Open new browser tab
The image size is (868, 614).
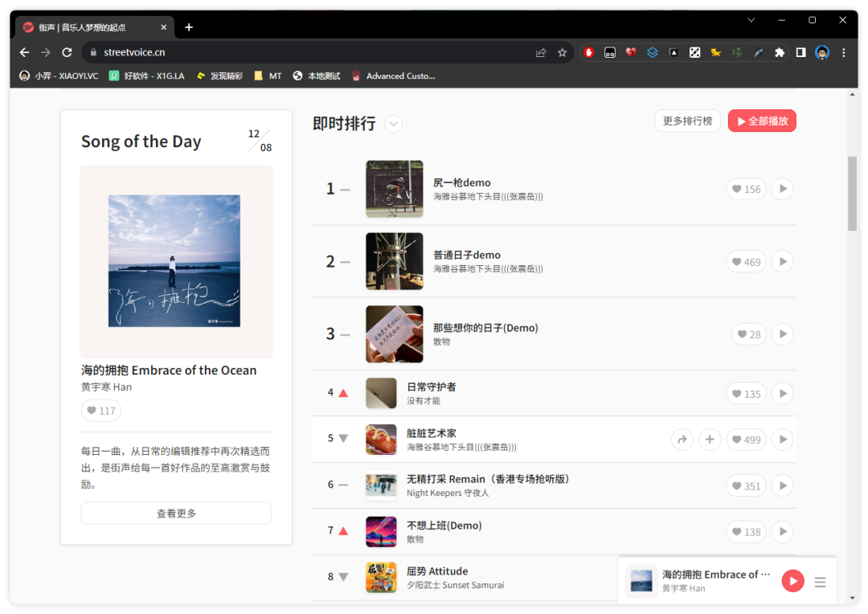[x=189, y=27]
